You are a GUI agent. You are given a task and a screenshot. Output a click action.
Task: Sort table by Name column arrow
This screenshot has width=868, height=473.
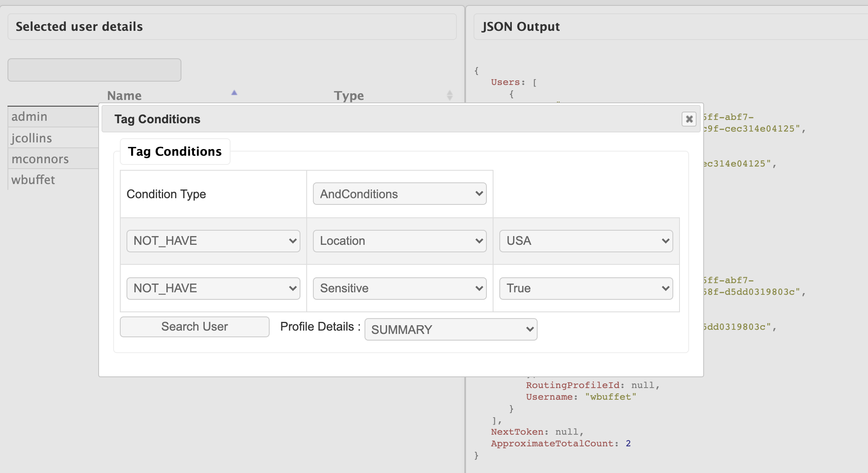coord(234,93)
